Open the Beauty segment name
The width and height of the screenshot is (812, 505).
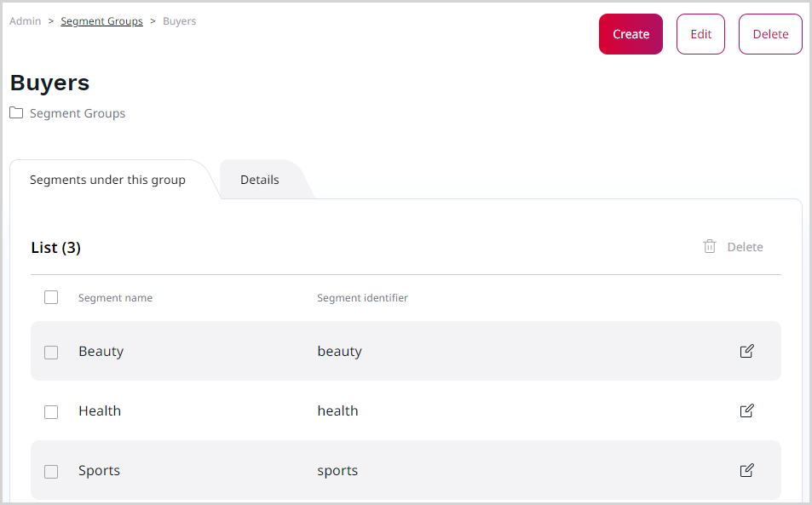click(x=101, y=351)
